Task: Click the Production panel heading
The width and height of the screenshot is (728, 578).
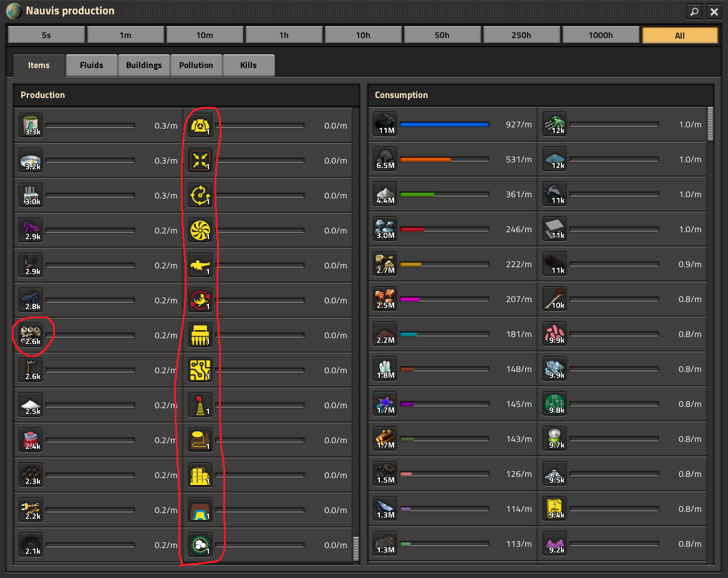Action: coord(42,95)
